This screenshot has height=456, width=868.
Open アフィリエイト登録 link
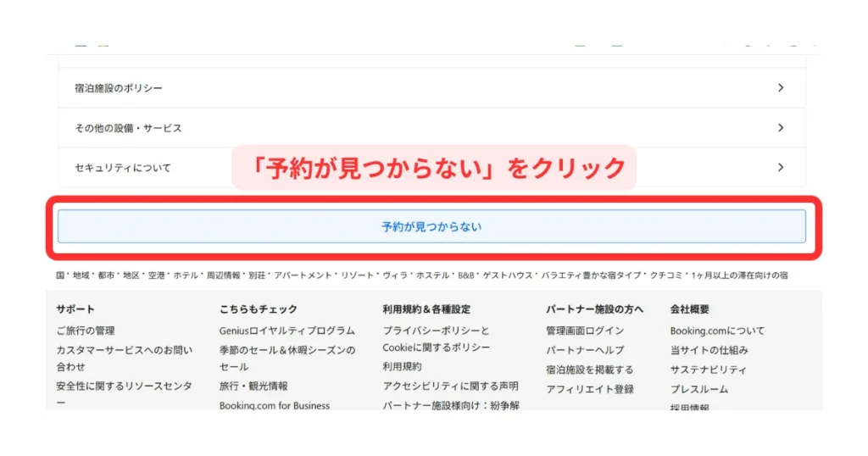[589, 389]
